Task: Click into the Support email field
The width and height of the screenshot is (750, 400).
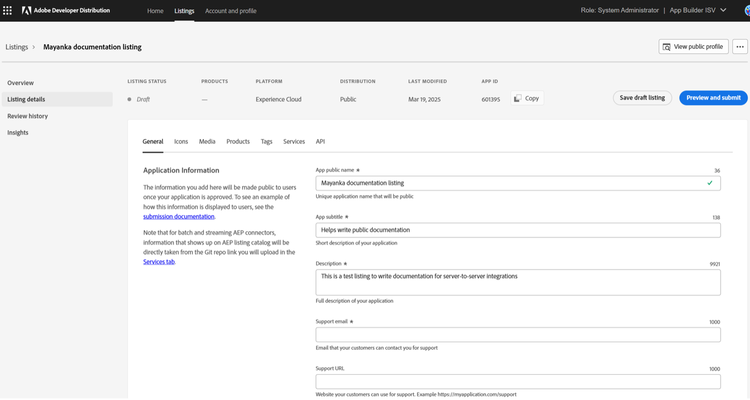Action: (518, 335)
